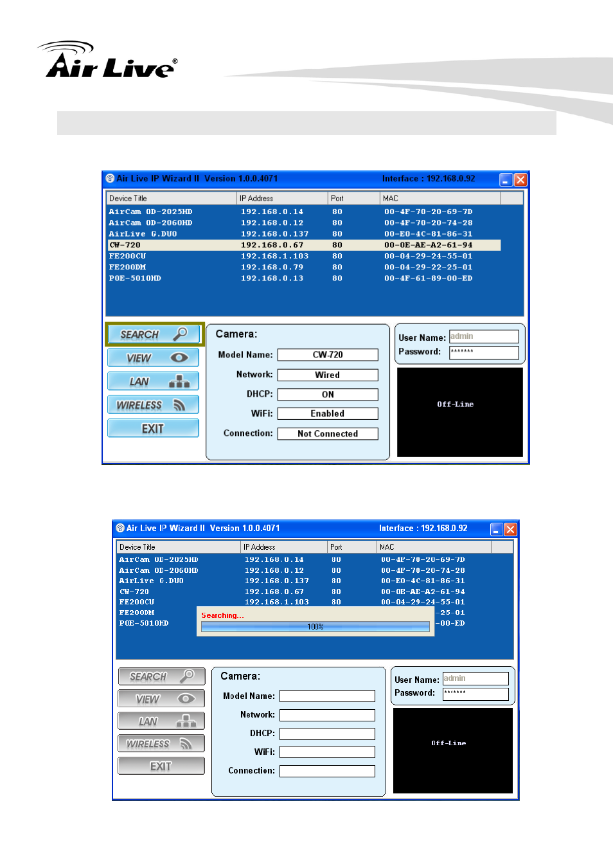This screenshot has height=868, width=613.
Task: Click MAC column header in upper window
Action: (x=440, y=199)
